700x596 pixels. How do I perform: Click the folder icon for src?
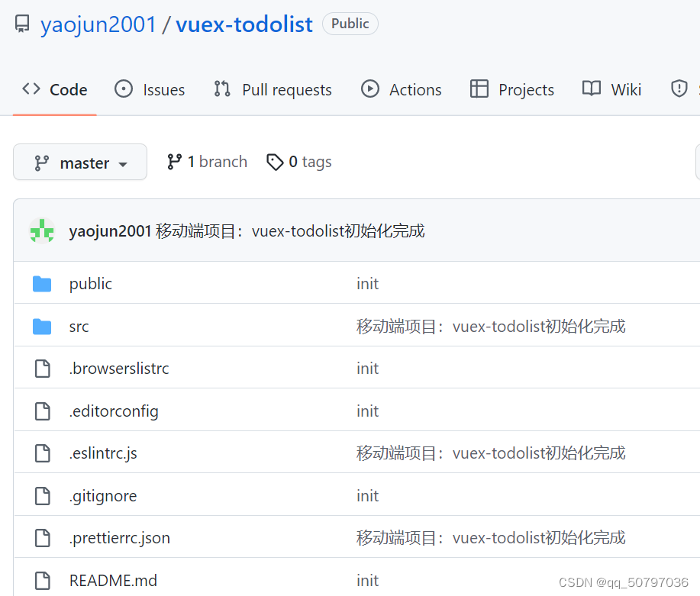(x=42, y=327)
